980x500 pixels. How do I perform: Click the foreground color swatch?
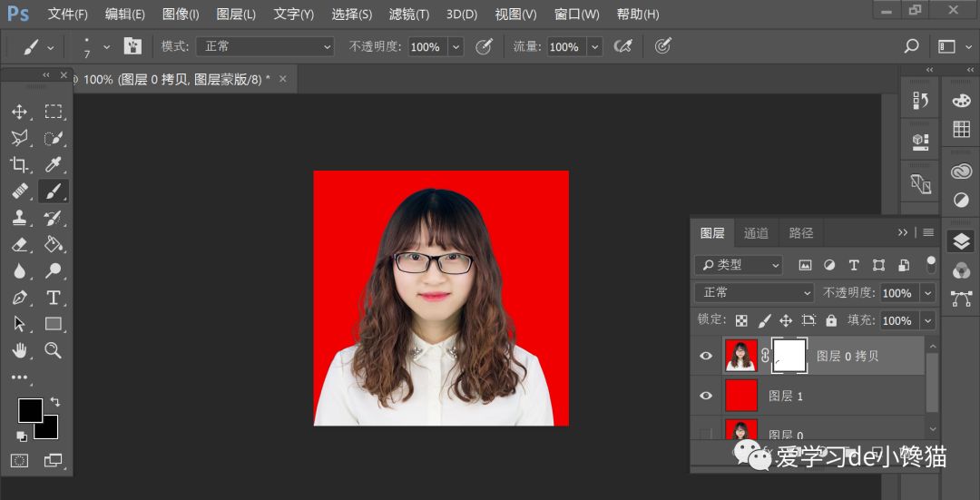(30, 410)
